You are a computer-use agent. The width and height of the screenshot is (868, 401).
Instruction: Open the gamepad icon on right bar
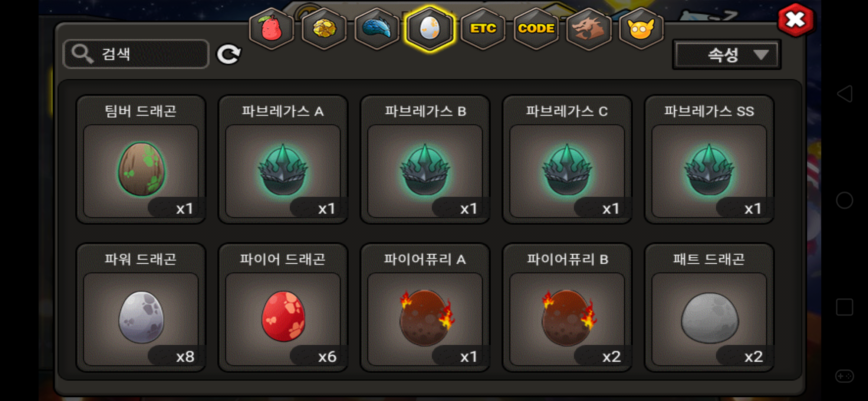[845, 376]
